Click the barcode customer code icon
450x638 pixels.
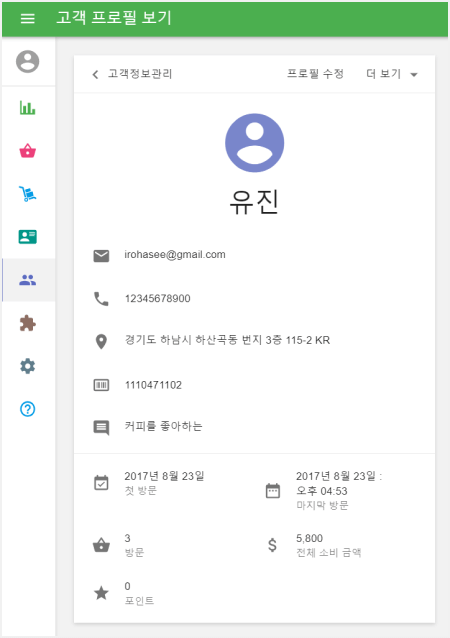(101, 385)
